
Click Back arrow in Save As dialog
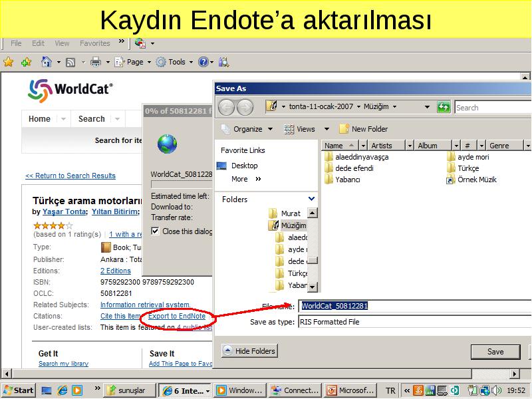point(226,108)
